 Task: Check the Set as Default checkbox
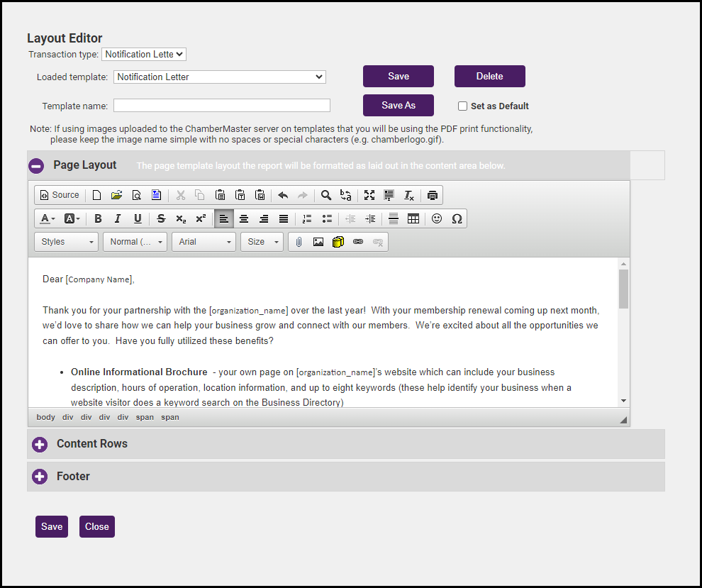(462, 106)
